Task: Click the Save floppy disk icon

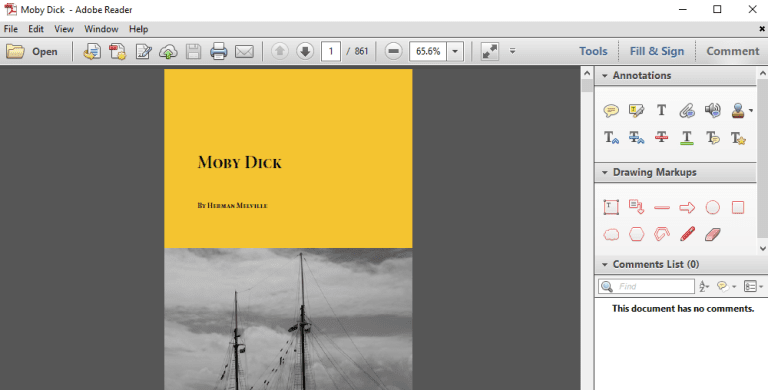Action: [x=193, y=51]
